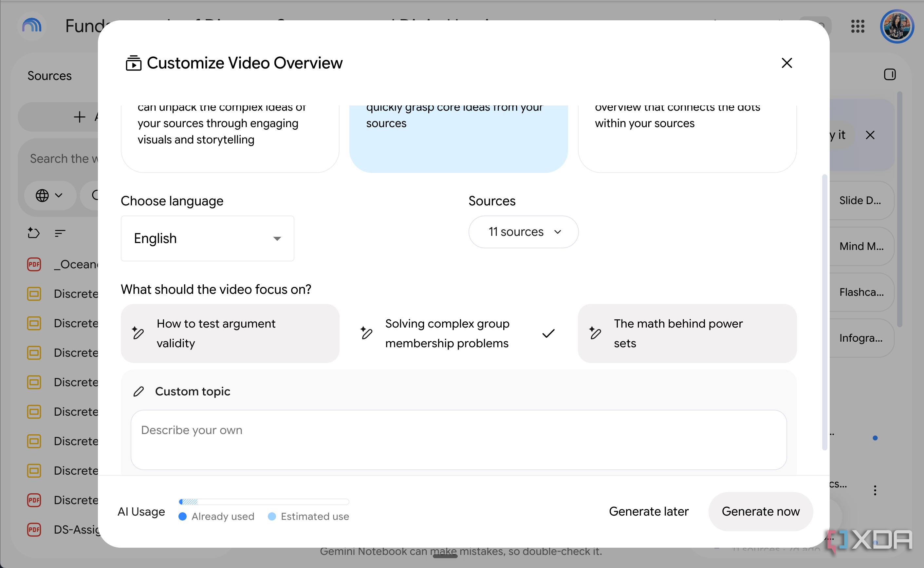
Task: Click the Generate now button
Action: [761, 511]
